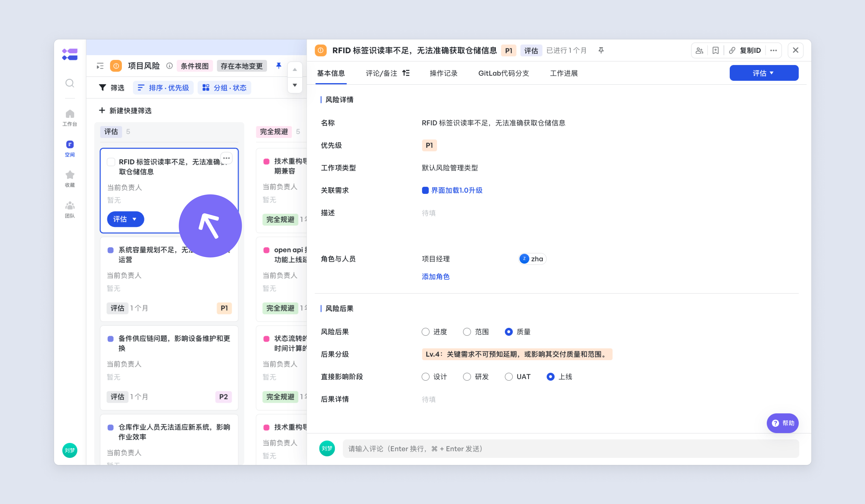Click the blue pin icon in view header

[x=279, y=65]
